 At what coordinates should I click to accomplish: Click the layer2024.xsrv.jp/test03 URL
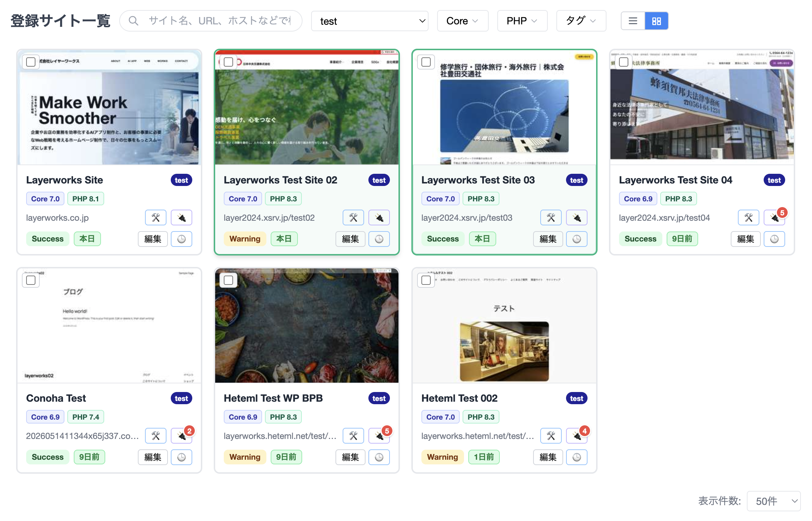pos(467,218)
